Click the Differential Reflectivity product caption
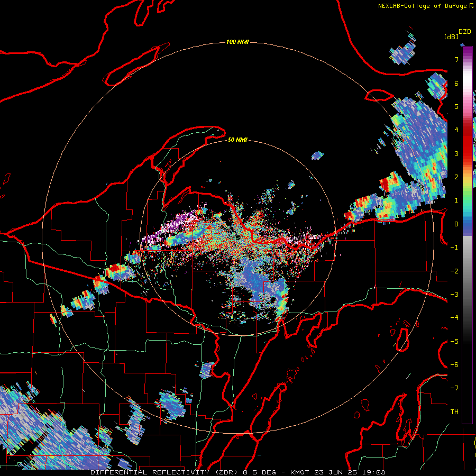Viewport: 476px width, 476px height. pos(238,472)
